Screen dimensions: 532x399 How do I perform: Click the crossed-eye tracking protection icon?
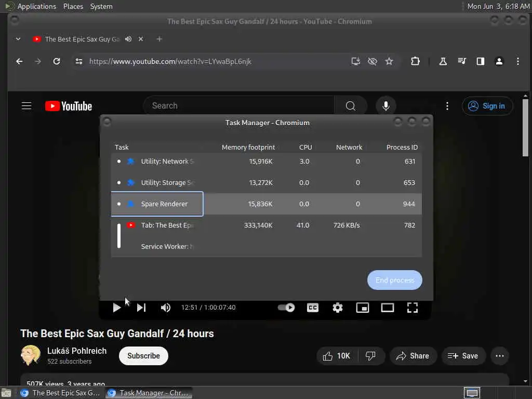(x=373, y=61)
